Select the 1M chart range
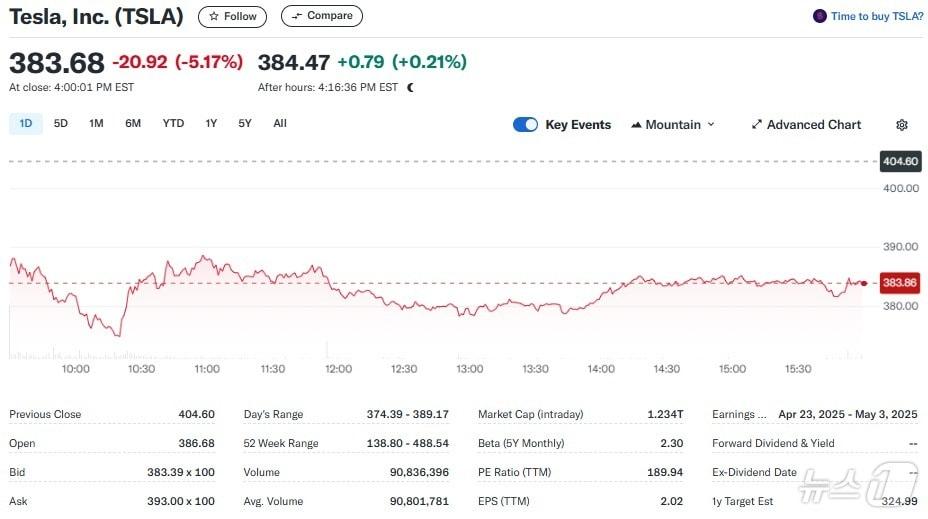 [x=96, y=124]
